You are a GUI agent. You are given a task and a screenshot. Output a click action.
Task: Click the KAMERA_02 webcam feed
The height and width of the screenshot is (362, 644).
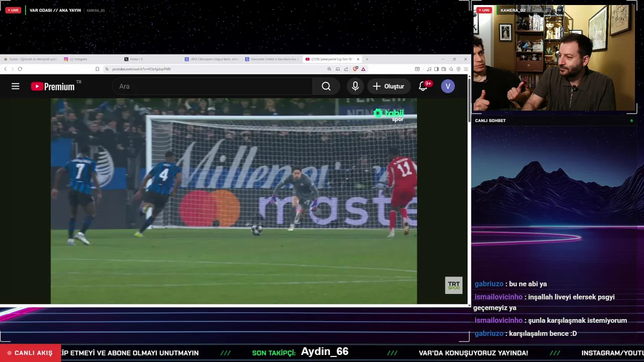(554, 58)
